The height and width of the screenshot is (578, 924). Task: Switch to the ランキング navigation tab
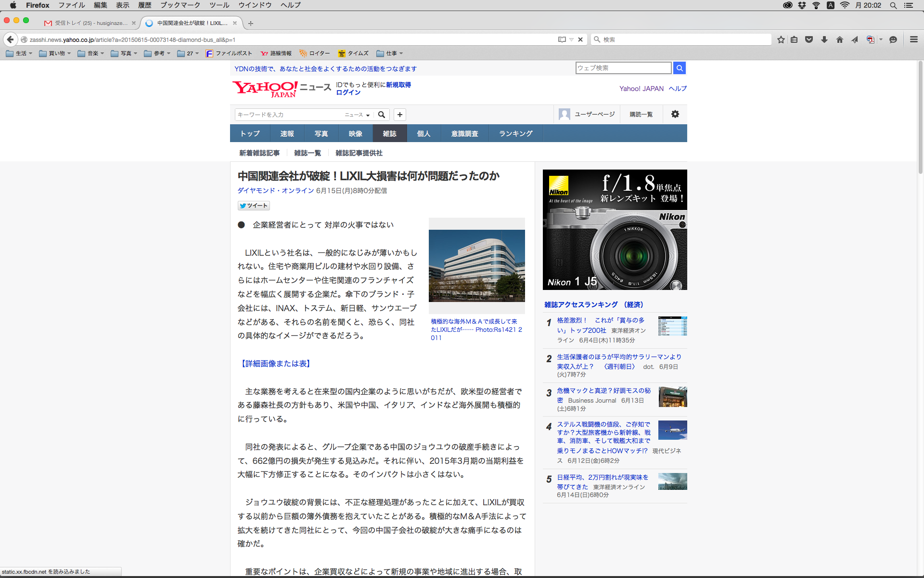[515, 133]
